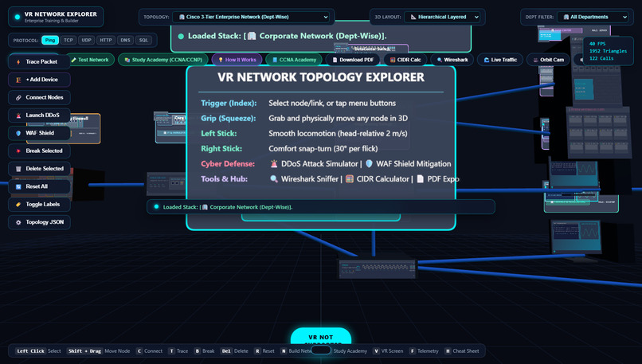Screen dimensions: 642x364
Task: Click the Delete Selected button
Action: pyautogui.click(x=39, y=169)
